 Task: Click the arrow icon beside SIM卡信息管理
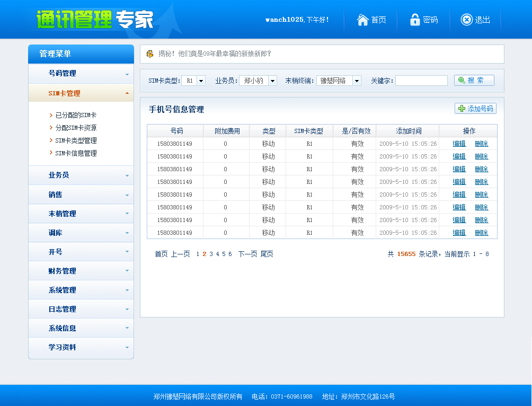pos(51,153)
